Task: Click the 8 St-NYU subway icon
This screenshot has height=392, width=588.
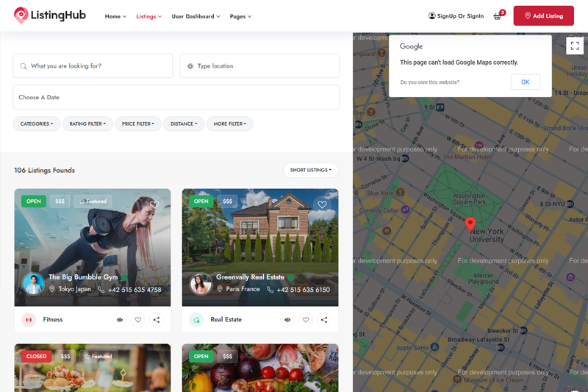Action: [x=570, y=204]
